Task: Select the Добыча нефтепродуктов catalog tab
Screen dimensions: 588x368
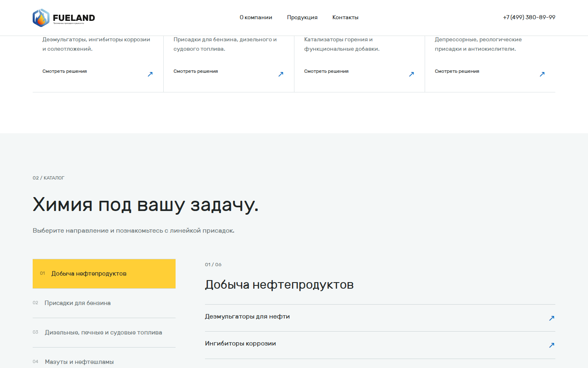Action: coord(104,274)
